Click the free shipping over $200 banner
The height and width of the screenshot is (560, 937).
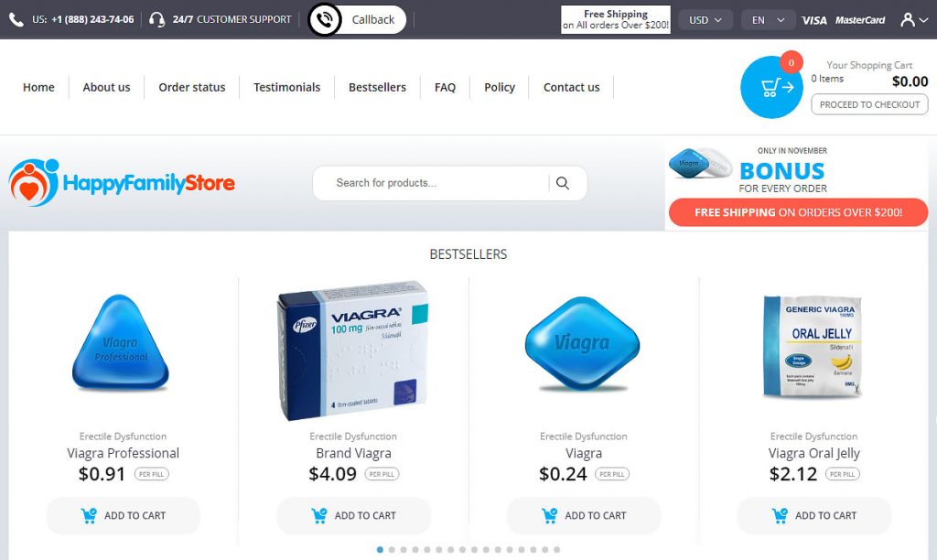tap(798, 212)
